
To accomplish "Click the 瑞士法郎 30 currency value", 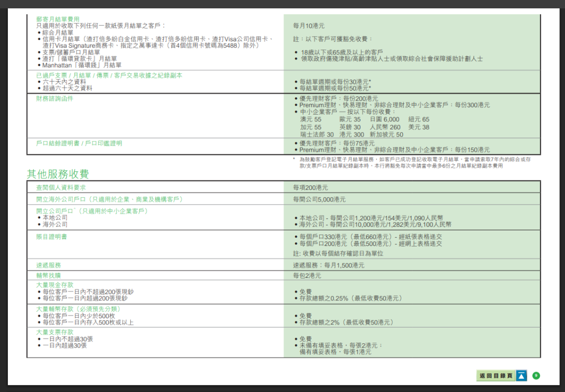I will (317, 135).
